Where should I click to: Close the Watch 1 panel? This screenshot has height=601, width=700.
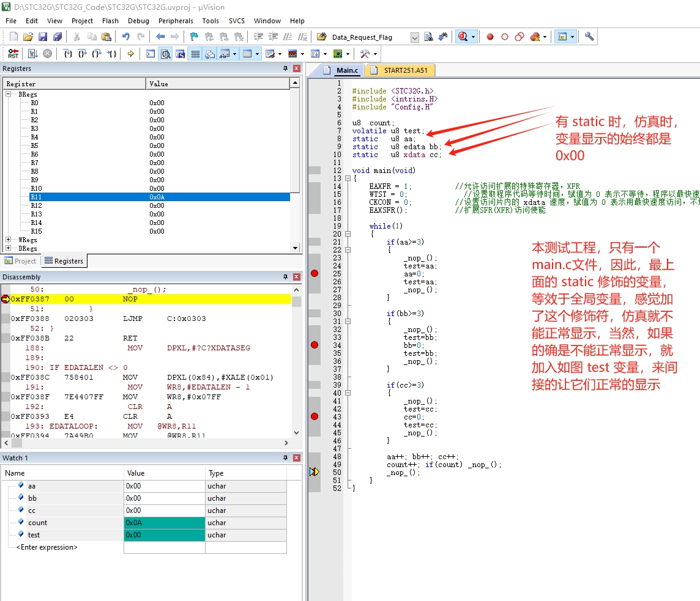coord(296,458)
